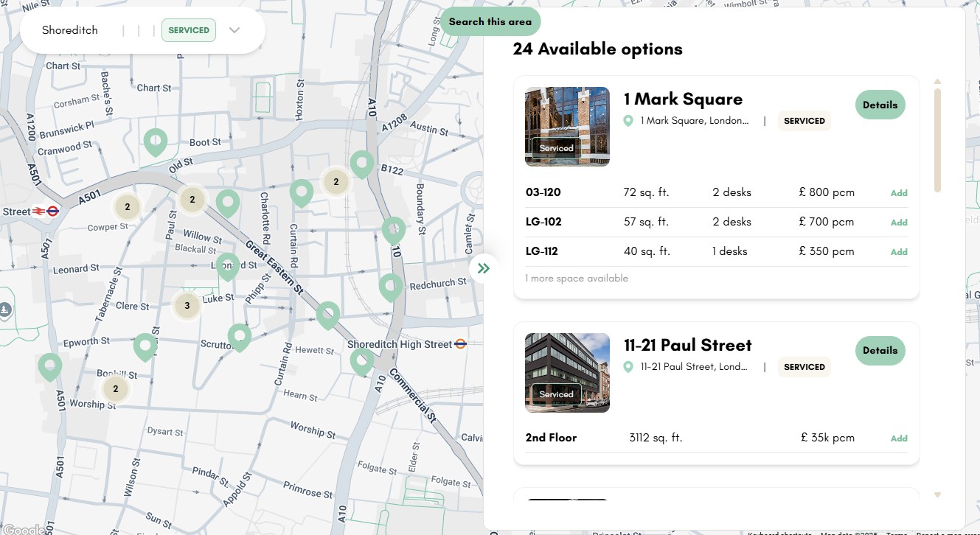Image resolution: width=980 pixels, height=535 pixels.
Task: Click the scroll up arrow in listings
Action: (x=937, y=82)
